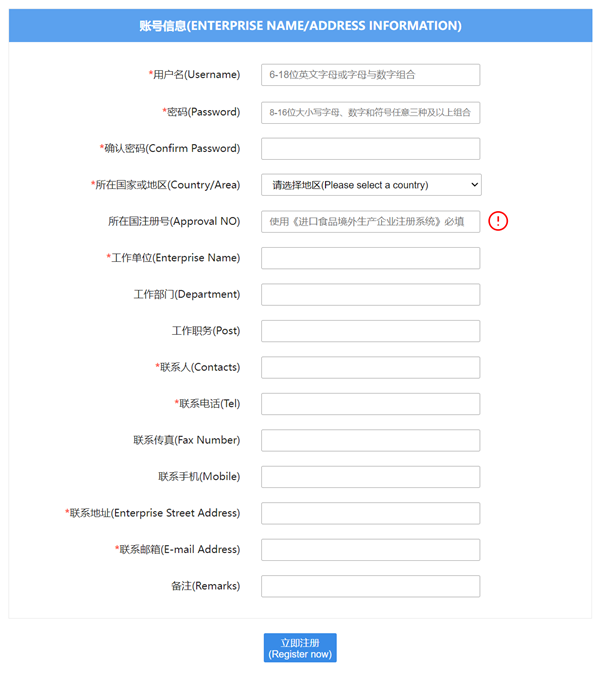
Task: Click the Country/Area field label
Action: coord(167,185)
